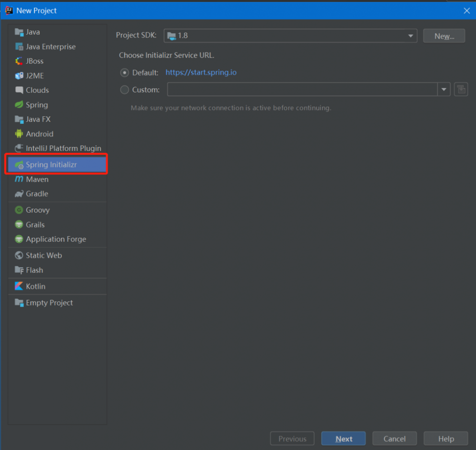Image resolution: width=476 pixels, height=450 pixels.
Task: Click the Next button
Action: pos(343,439)
